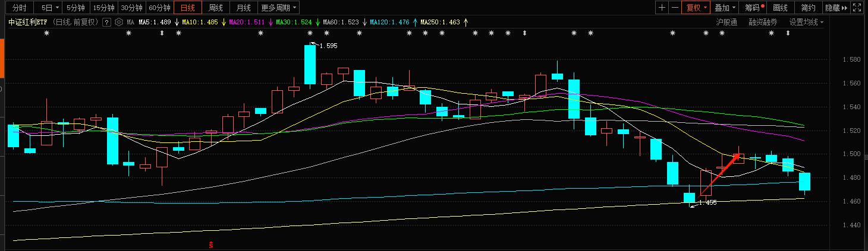Select the 60分钟 period tab

(x=159, y=8)
